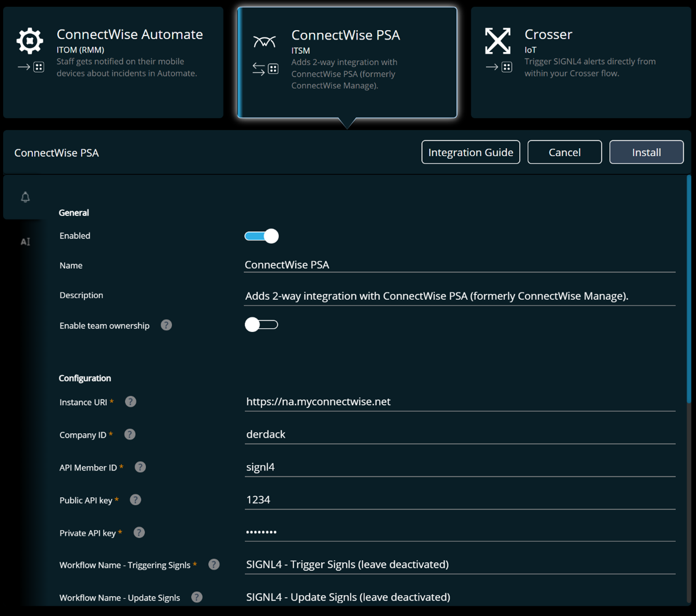Viewport: 696px width, 616px height.
Task: Select the ConnectWise PSA integration card
Action: click(347, 62)
